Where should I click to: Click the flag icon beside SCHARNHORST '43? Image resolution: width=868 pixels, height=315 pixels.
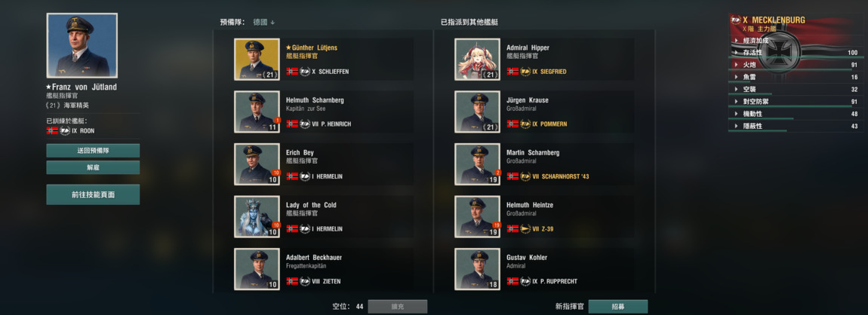pyautogui.click(x=512, y=176)
